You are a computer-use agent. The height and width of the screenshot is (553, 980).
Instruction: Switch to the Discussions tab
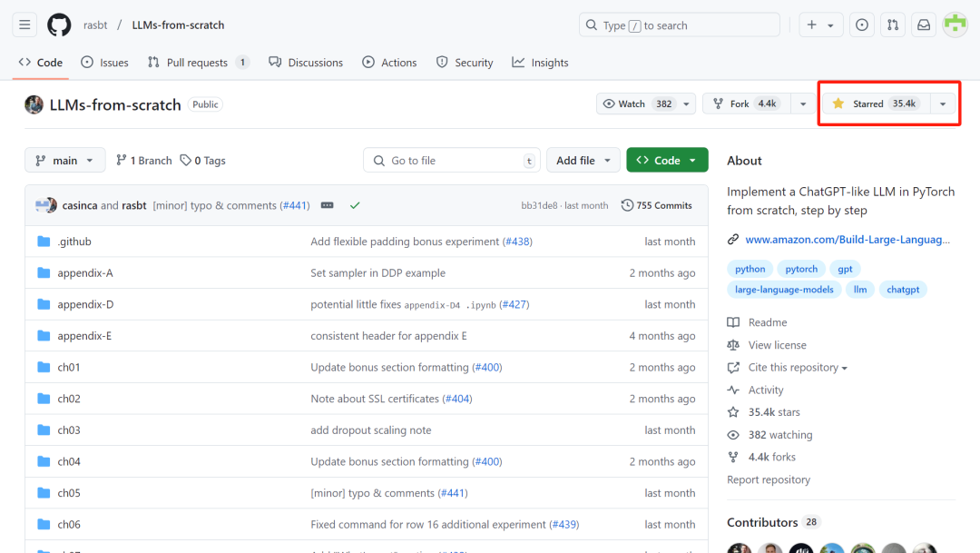point(306,63)
